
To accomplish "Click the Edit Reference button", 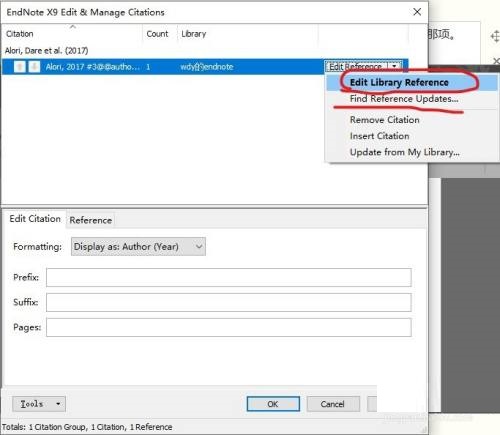I will (356, 66).
